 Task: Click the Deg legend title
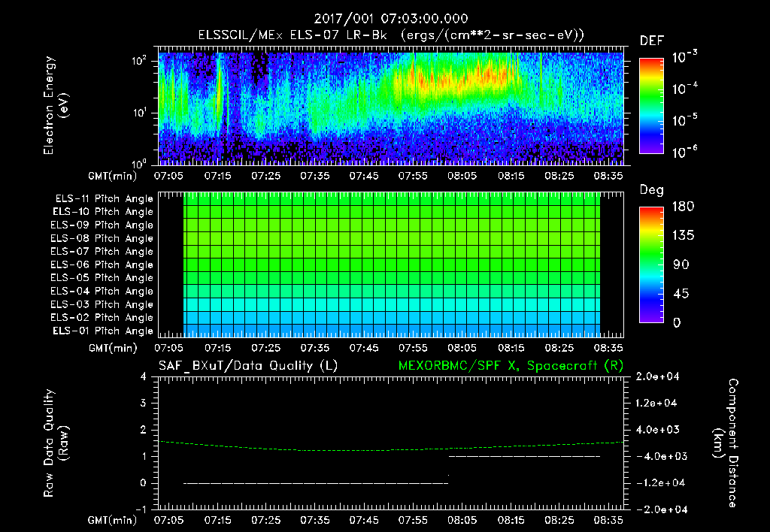tap(651, 190)
